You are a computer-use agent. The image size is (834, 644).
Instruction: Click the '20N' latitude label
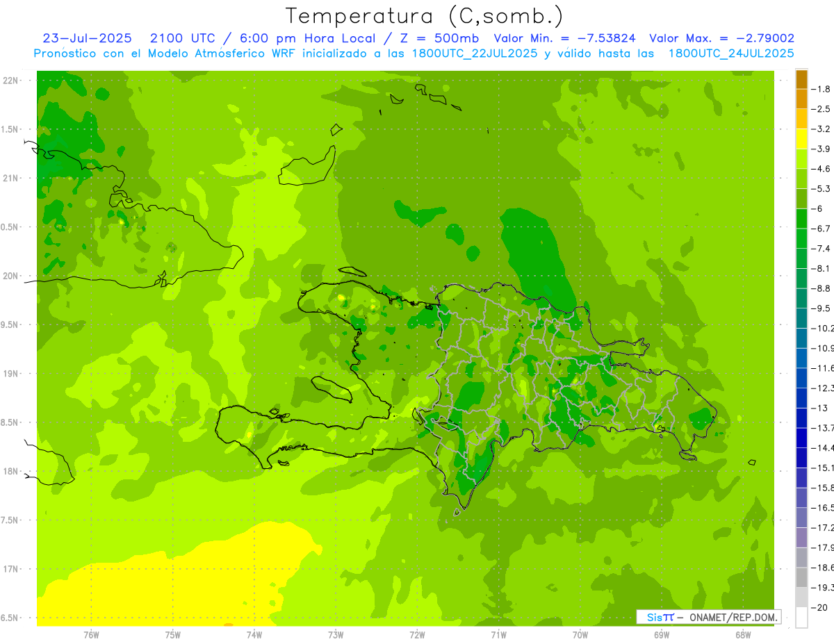[x=10, y=276]
